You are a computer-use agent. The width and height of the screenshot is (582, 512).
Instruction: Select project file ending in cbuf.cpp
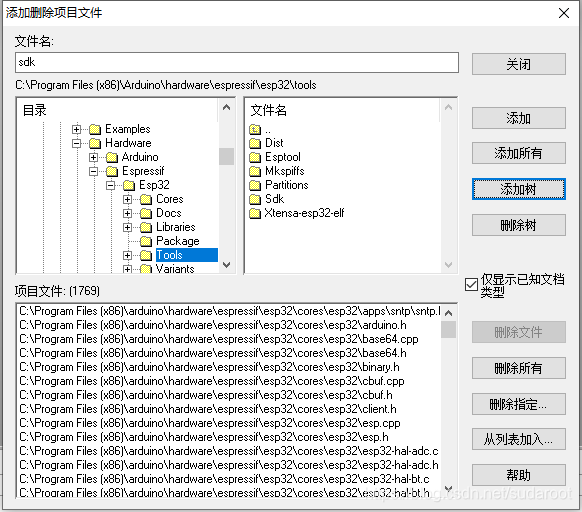(x=212, y=381)
